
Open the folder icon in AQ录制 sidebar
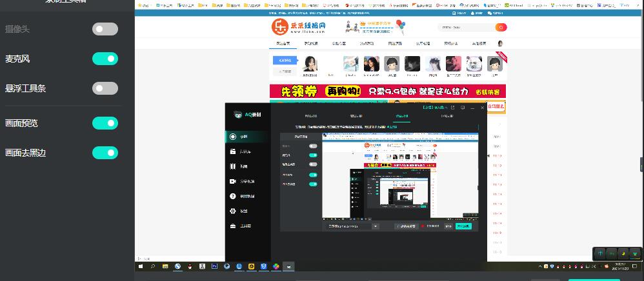(x=233, y=151)
